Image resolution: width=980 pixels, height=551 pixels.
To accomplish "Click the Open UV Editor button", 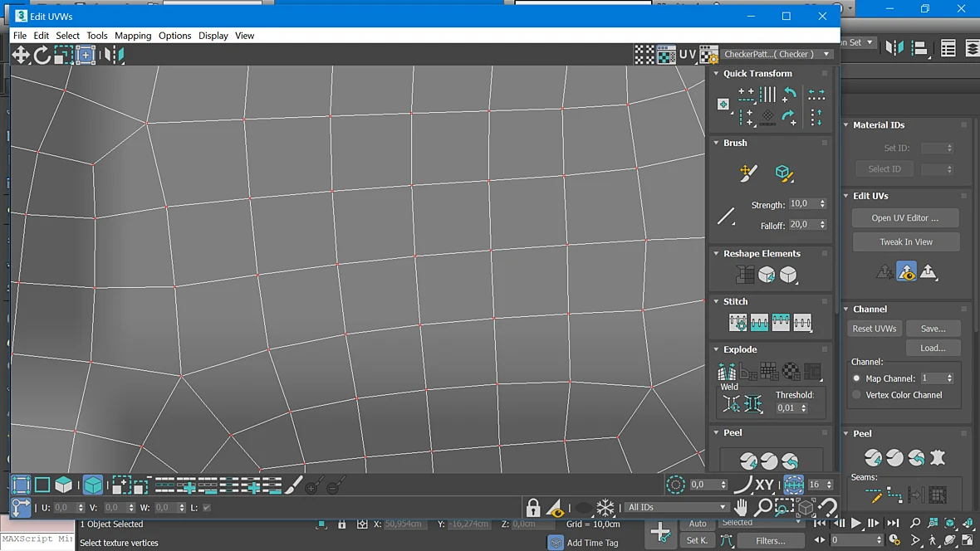I will point(905,218).
